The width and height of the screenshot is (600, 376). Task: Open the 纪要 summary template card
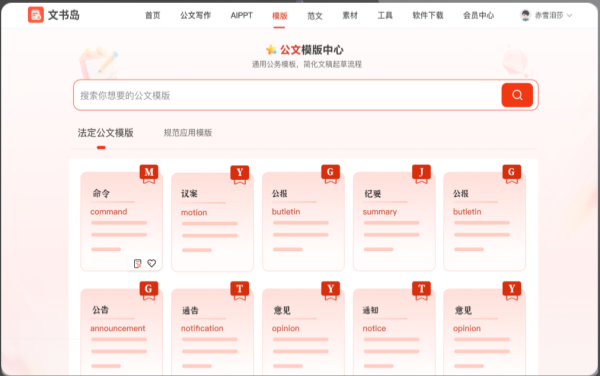coord(394,221)
